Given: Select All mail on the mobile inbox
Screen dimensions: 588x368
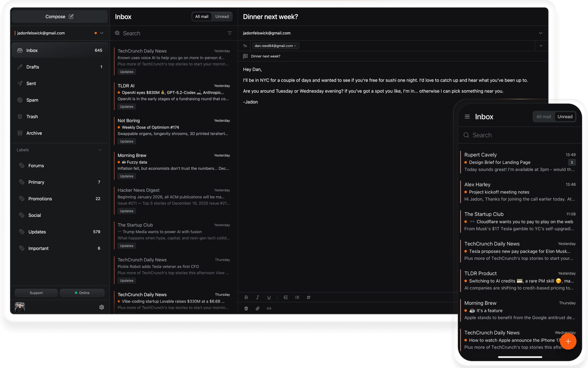Looking at the screenshot, I should tap(544, 116).
